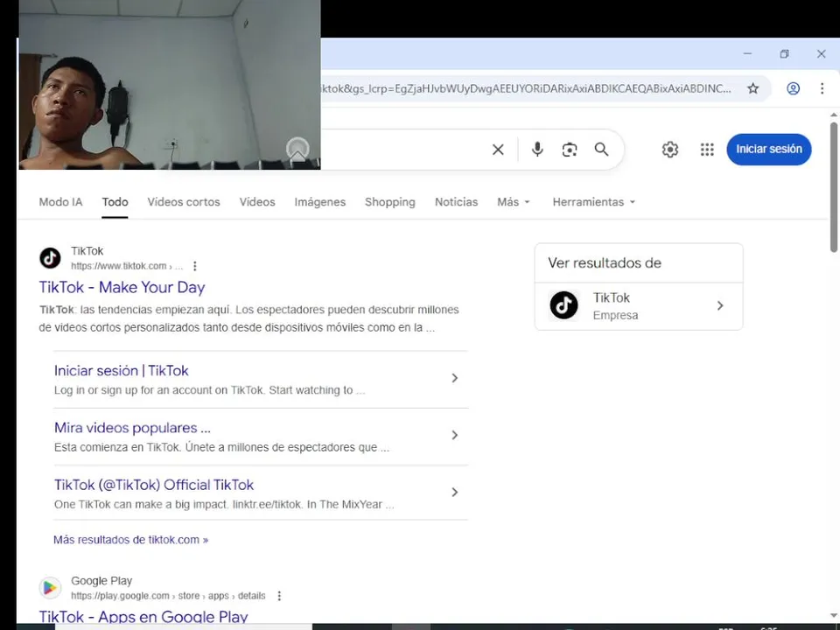Click the page vertical scrollbar thumb

pyautogui.click(x=834, y=187)
